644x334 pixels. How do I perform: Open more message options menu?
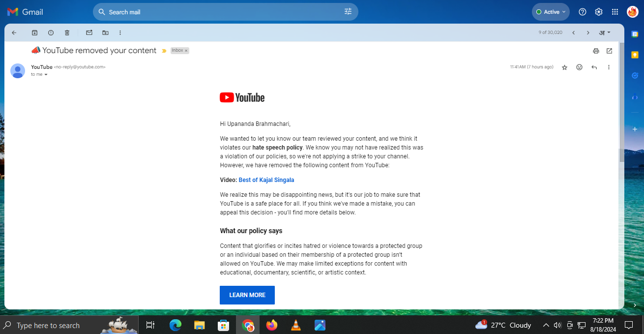(x=609, y=67)
